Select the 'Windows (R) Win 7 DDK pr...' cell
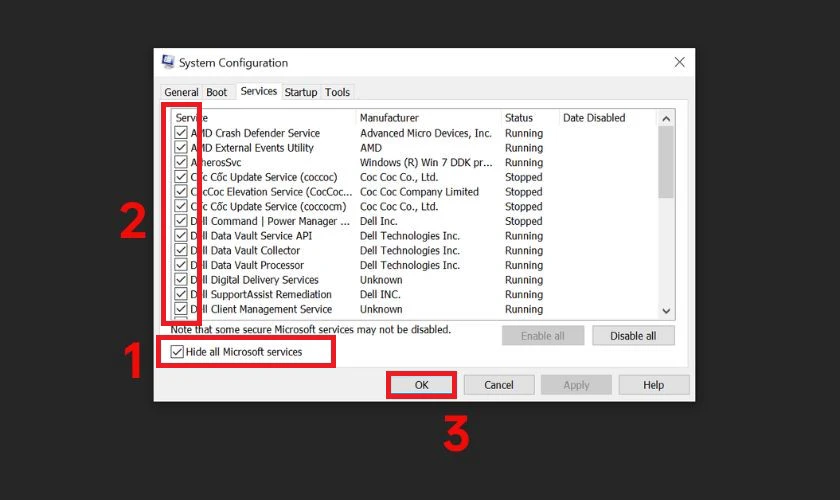This screenshot has width=840, height=500. pyautogui.click(x=426, y=162)
